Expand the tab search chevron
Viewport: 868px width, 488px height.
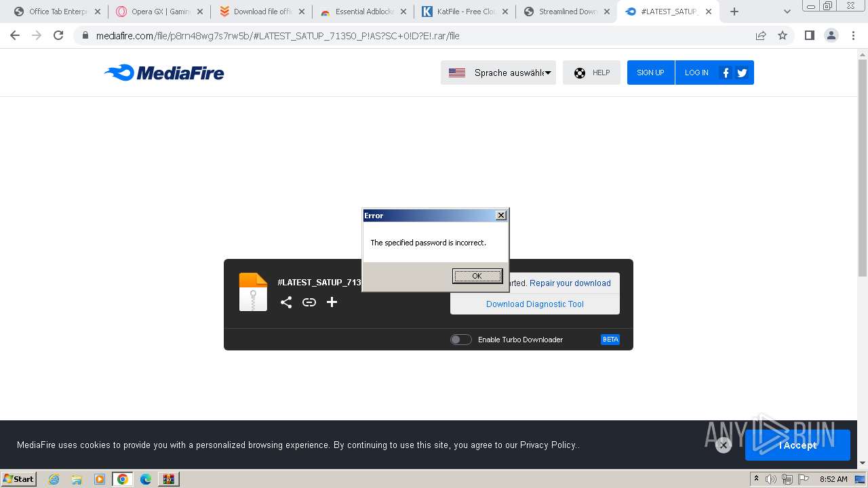coord(787,12)
